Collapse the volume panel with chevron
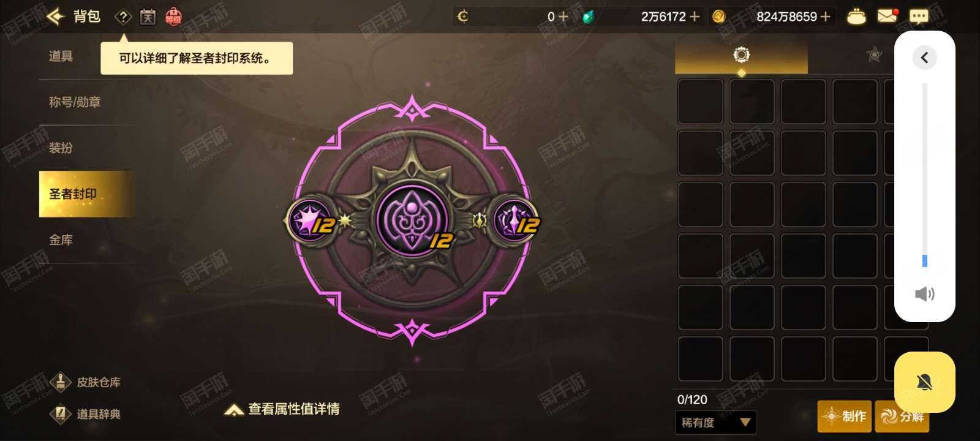This screenshot has height=441, width=980. click(x=925, y=58)
